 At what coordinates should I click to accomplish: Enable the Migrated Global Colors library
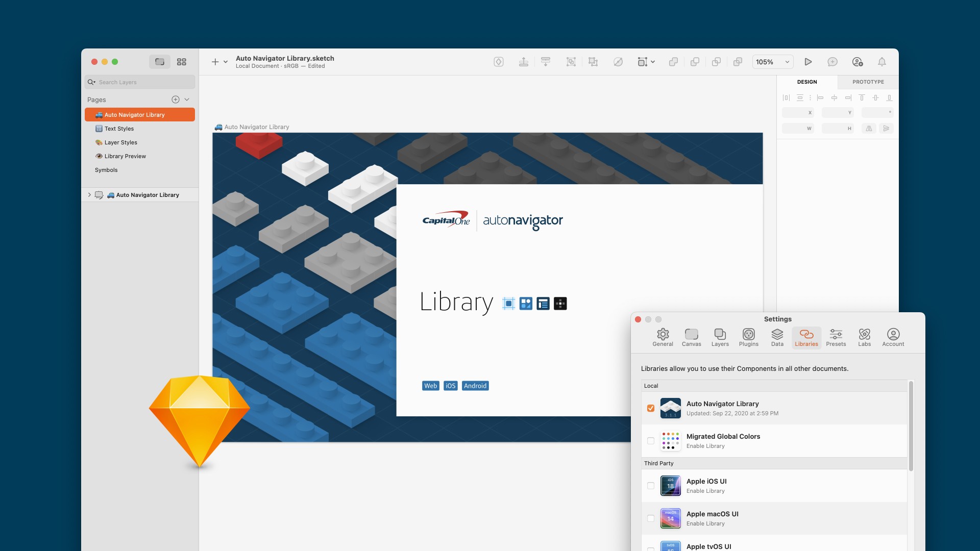point(651,441)
